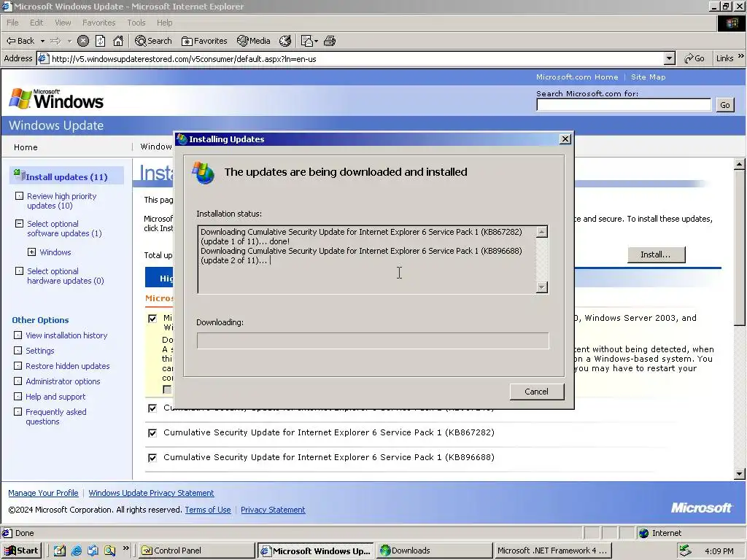Open the Favorites menu
Screen dimensions: 747x560
98,23
